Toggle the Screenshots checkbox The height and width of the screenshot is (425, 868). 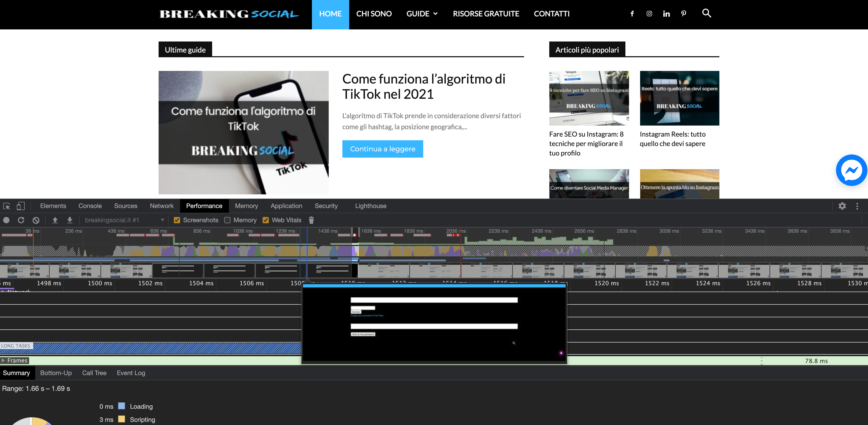pyautogui.click(x=176, y=220)
